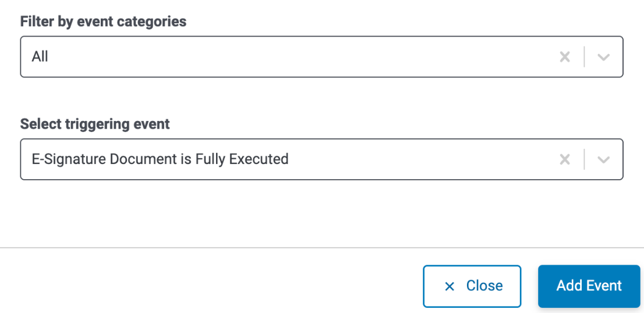
Task: Expand the triggering event chevron arrow
Action: click(603, 159)
